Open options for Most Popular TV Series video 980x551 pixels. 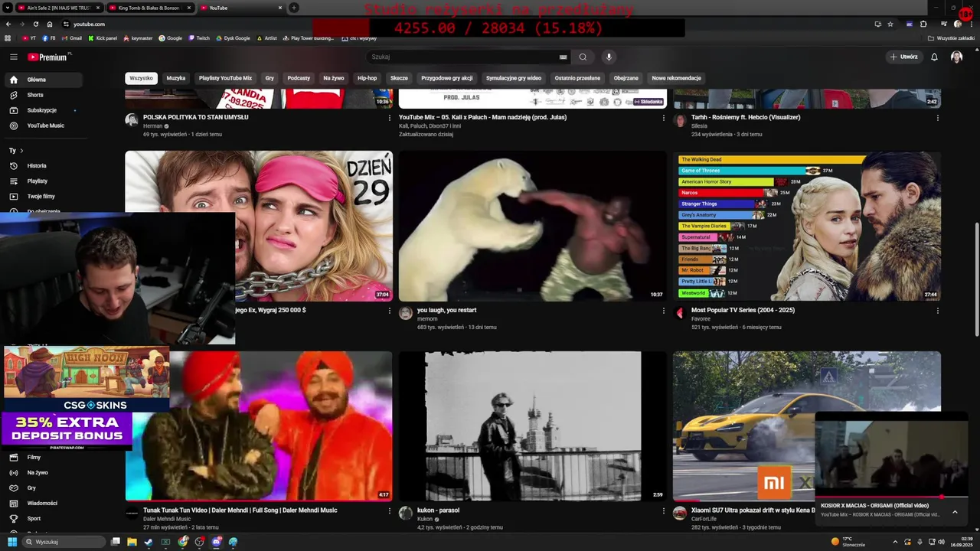tap(938, 311)
